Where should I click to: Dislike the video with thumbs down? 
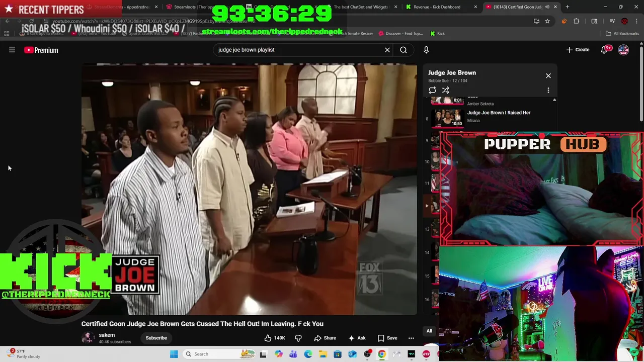coord(298,338)
